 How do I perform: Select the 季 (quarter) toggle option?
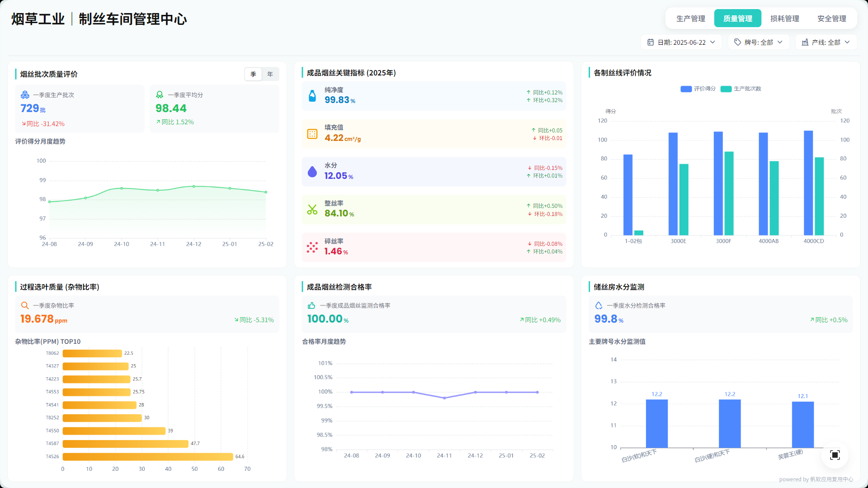point(253,74)
